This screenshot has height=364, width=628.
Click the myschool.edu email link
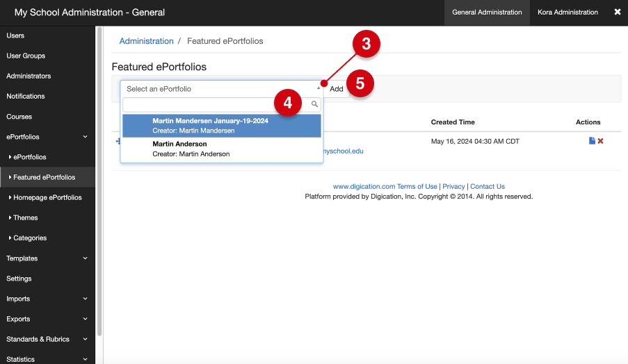pyautogui.click(x=344, y=151)
